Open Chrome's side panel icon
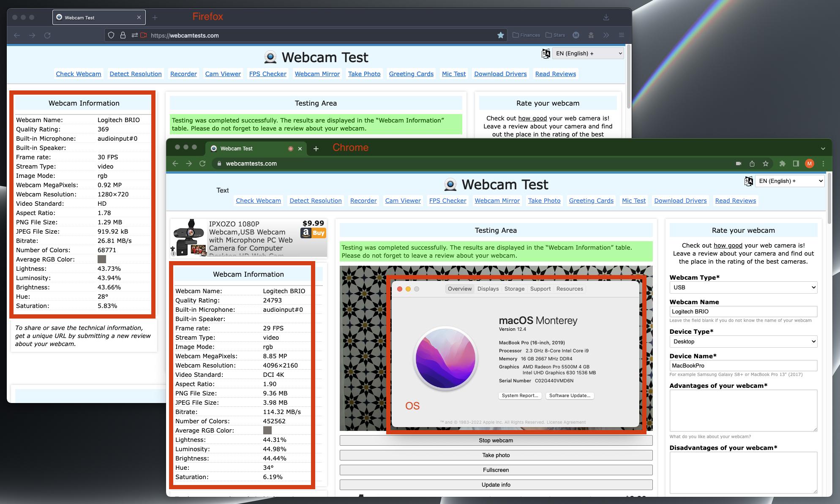The image size is (840, 504). (x=796, y=163)
